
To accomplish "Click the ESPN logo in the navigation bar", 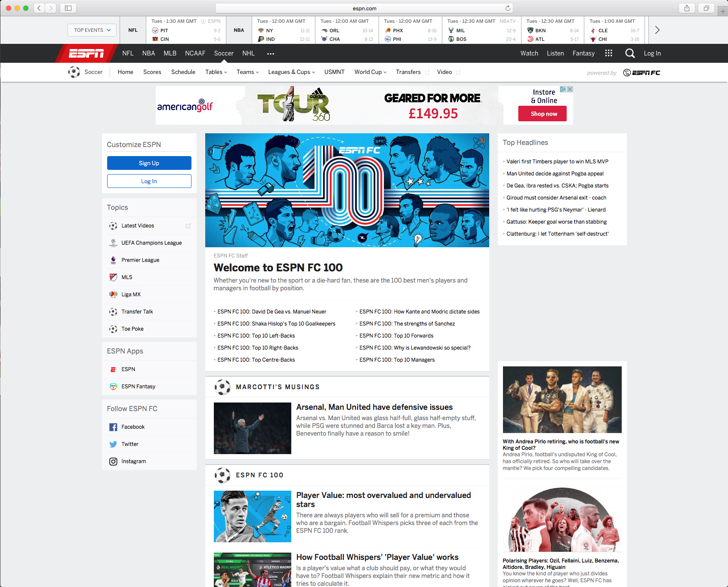I will [x=86, y=53].
